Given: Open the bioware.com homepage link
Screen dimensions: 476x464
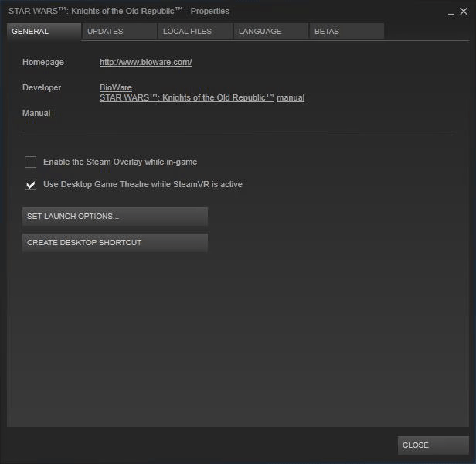Looking at the screenshot, I should (x=146, y=63).
